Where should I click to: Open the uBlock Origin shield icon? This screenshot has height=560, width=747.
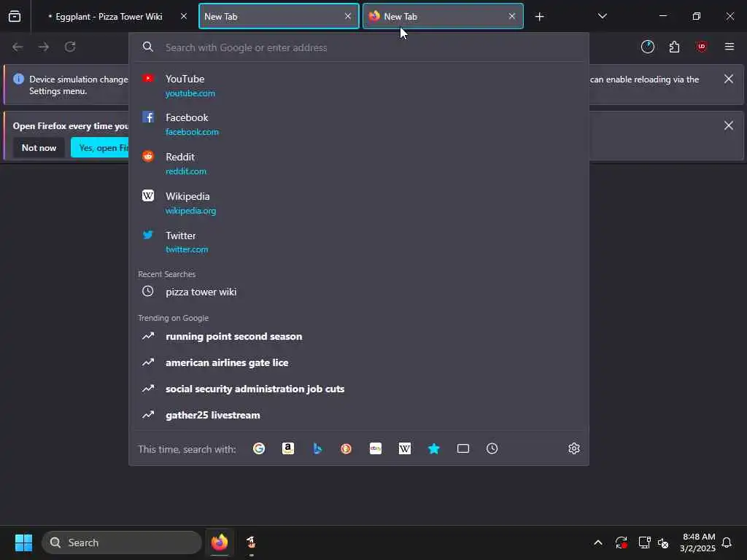(x=702, y=47)
